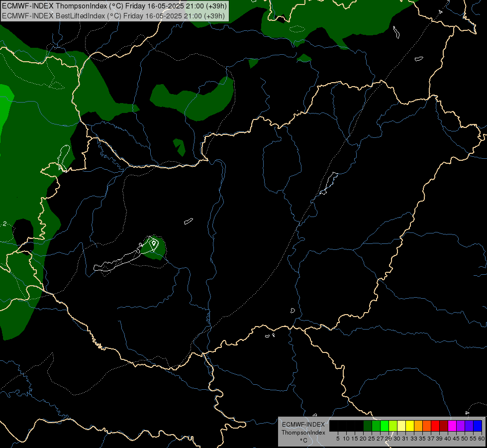Image resolution: width=487 pixels, height=448 pixels.
Task: Select the purple 45–50 legend swatch
Action: pyautogui.click(x=461, y=426)
